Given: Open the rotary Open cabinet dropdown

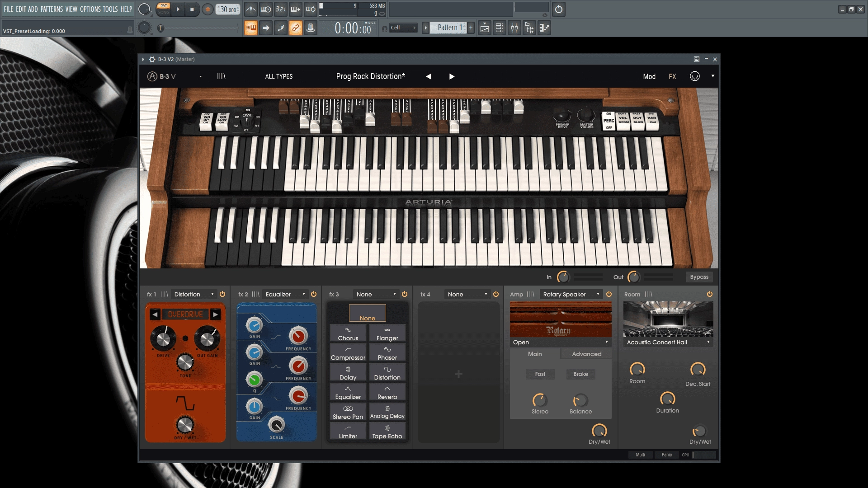Looking at the screenshot, I should point(561,342).
